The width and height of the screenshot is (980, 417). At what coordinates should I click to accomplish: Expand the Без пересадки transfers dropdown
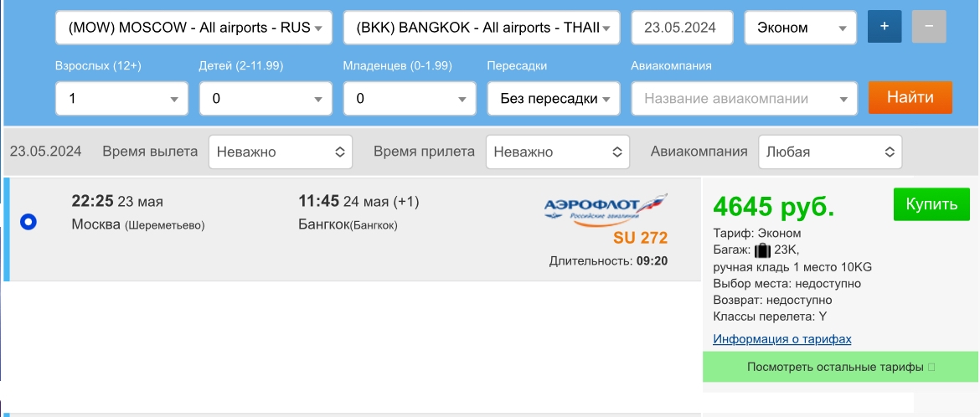click(x=554, y=98)
